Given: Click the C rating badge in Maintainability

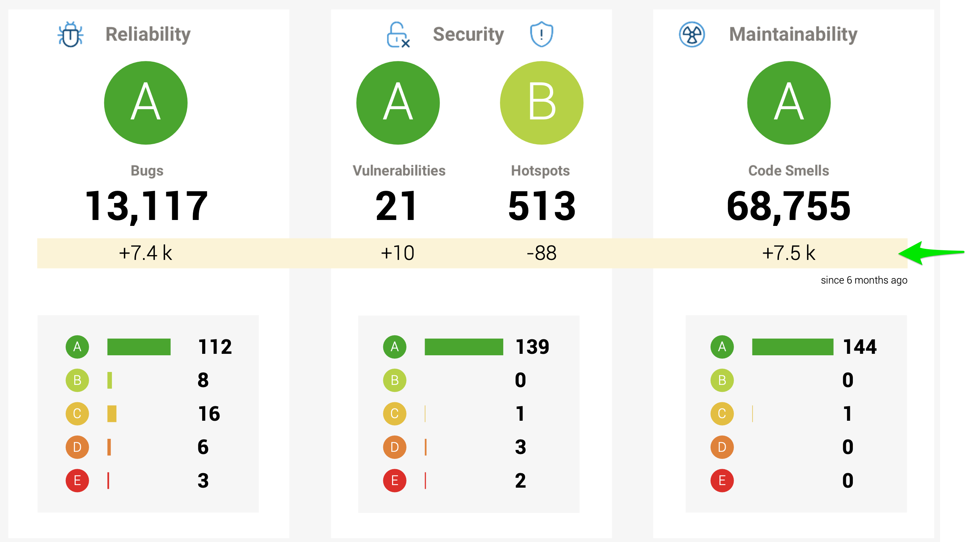Looking at the screenshot, I should [x=722, y=413].
